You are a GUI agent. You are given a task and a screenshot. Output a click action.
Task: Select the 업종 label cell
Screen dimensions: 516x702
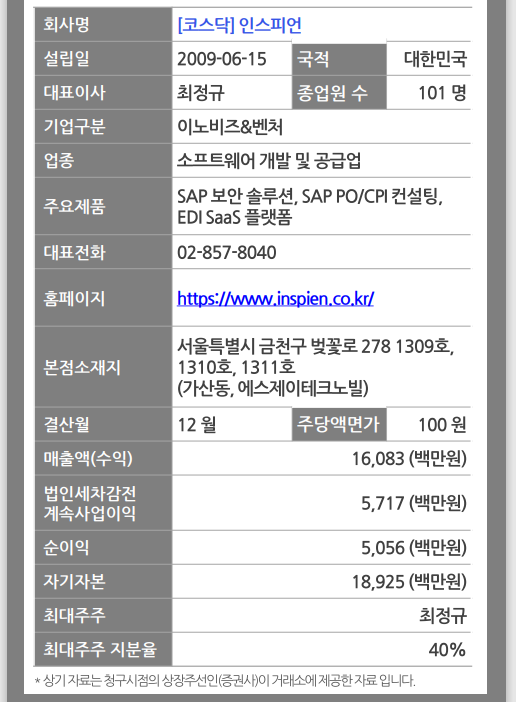click(x=103, y=161)
